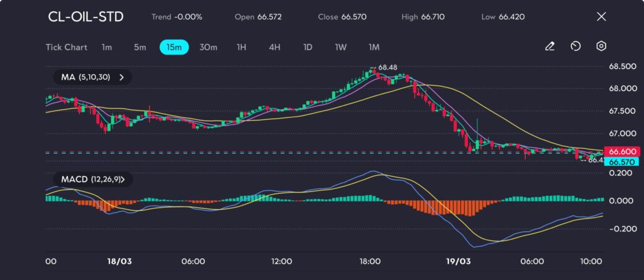Choose the 4H timeframe
This screenshot has width=644, height=280.
coord(274,47)
